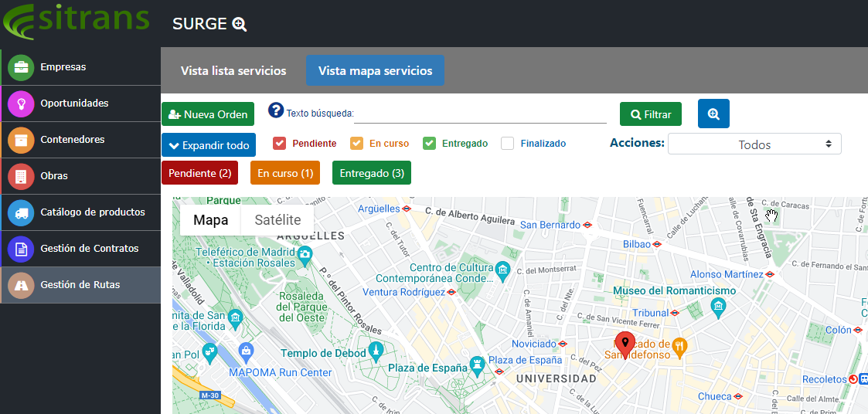The image size is (868, 414).
Task: Expand all with Expandir todo button
Action: click(209, 145)
